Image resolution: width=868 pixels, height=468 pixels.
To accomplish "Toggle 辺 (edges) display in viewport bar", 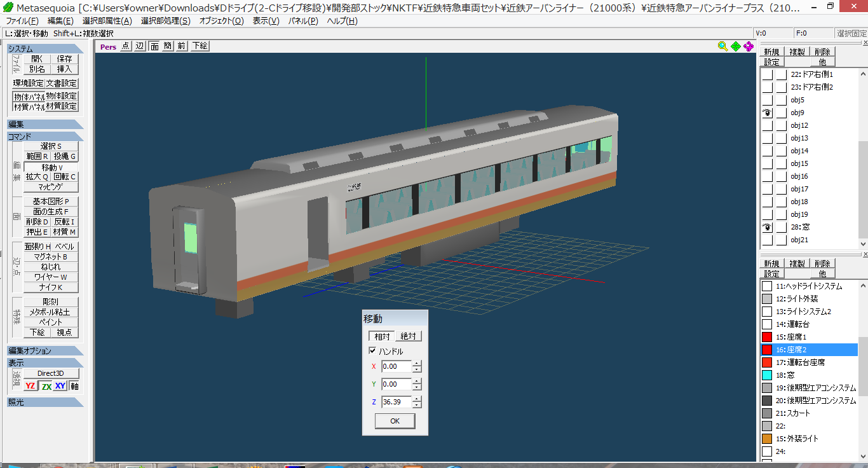I will (140, 46).
